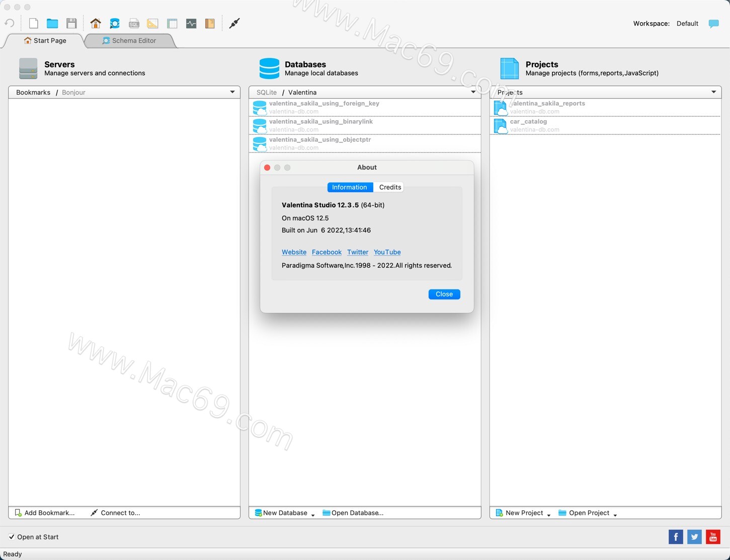The image size is (730, 560).
Task: Click database icon beside valentina_sakila_using_binarylink
Action: point(260,126)
